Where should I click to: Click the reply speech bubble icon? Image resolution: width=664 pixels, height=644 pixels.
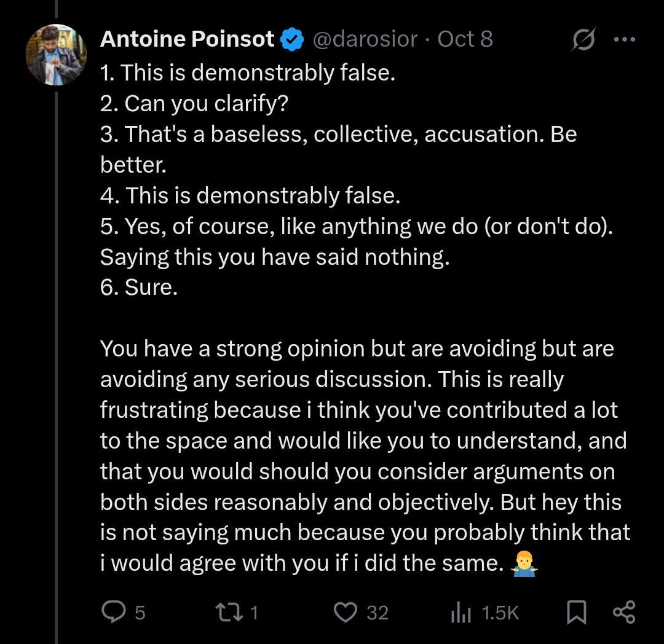[113, 612]
